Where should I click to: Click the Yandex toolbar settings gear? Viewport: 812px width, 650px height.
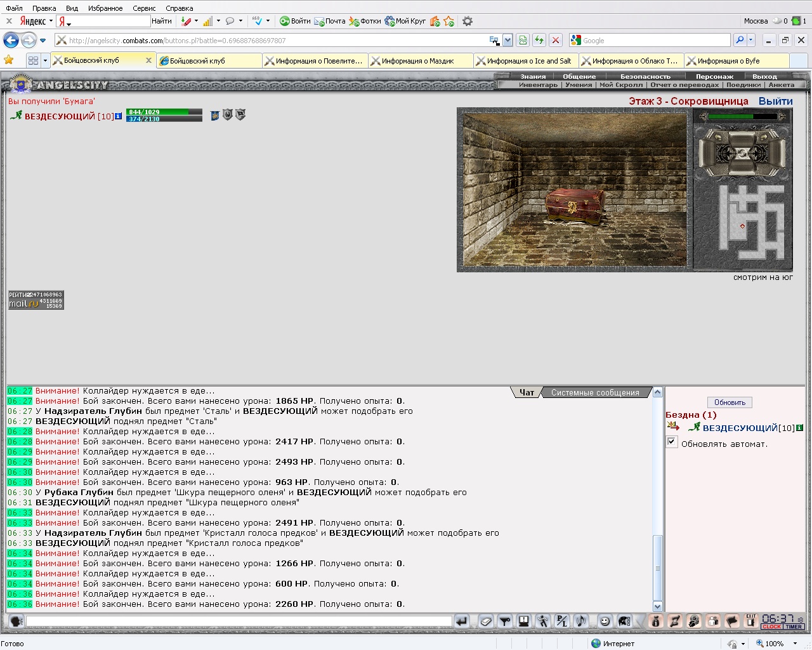tap(468, 21)
